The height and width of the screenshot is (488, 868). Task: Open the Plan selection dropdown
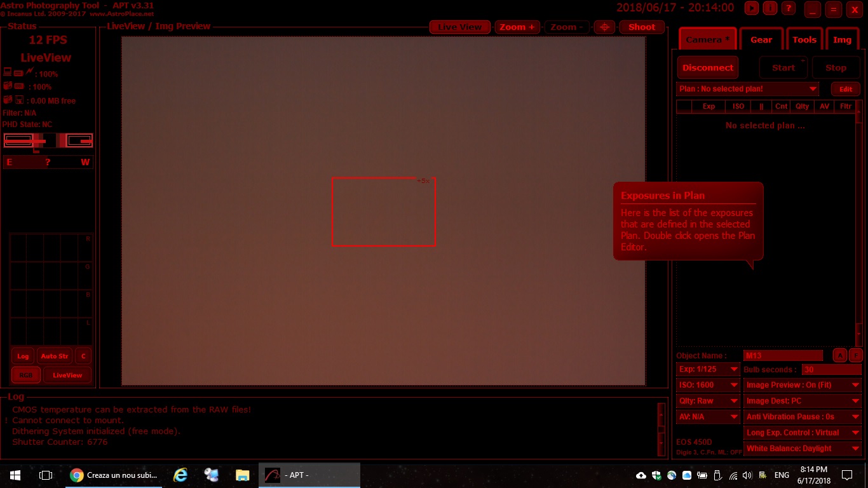pyautogui.click(x=748, y=89)
